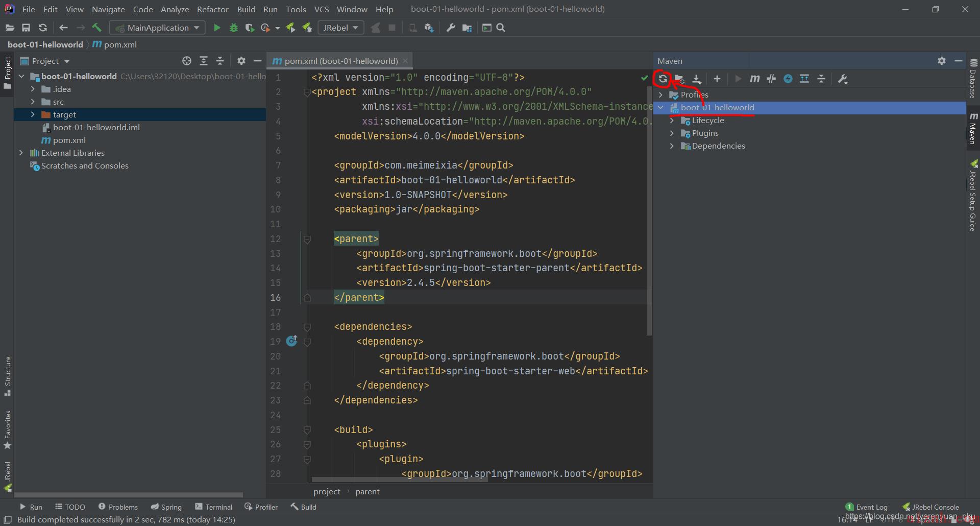Expand the .idea folder
This screenshot has width=980, height=526.
pyautogui.click(x=33, y=89)
